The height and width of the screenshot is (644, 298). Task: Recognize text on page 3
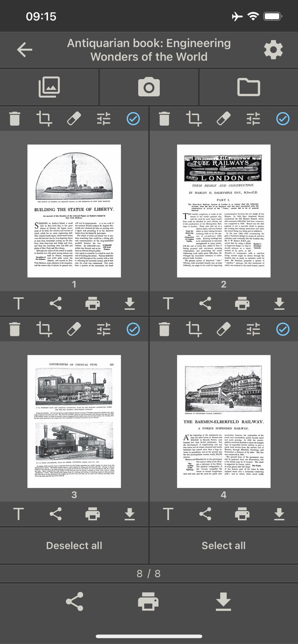coord(18,514)
